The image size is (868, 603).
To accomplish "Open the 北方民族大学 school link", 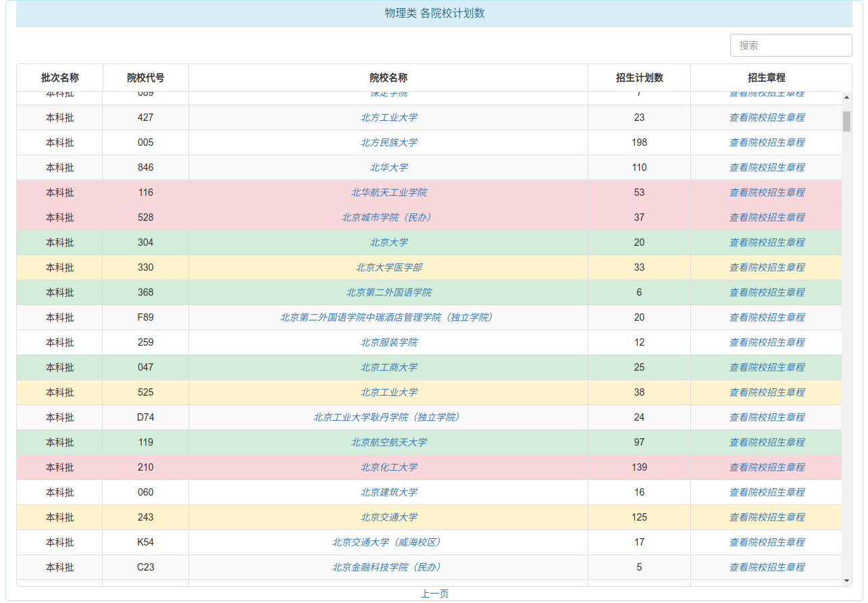I will [388, 142].
